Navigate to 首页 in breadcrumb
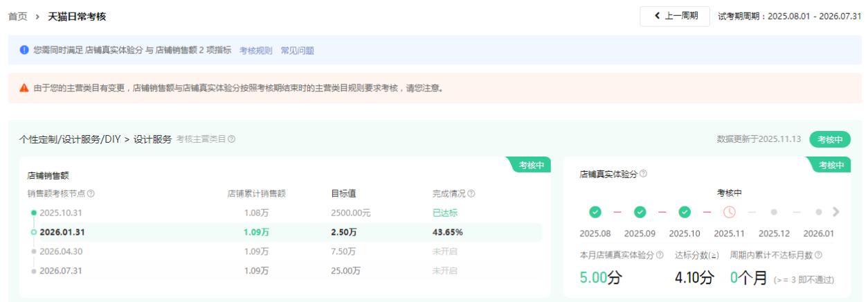 pos(18,16)
